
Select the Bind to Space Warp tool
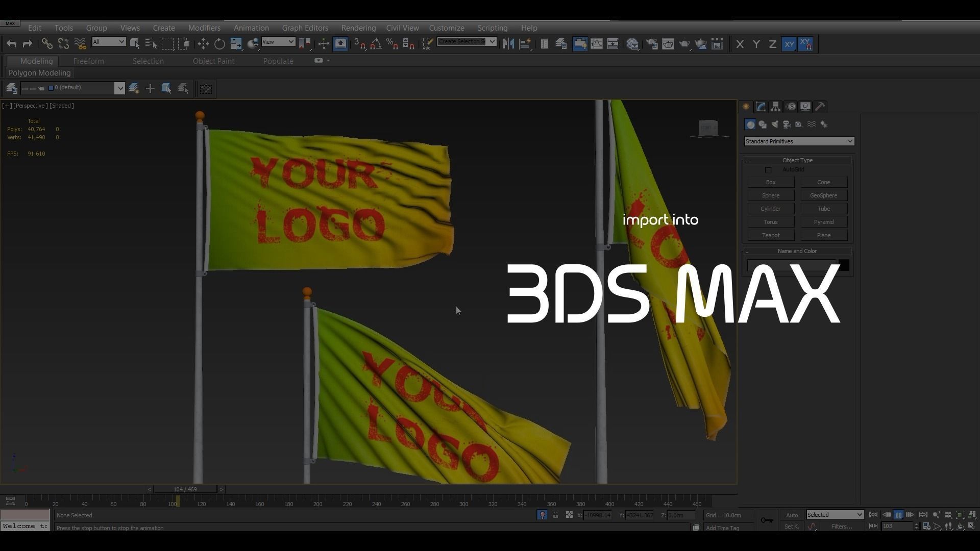point(80,44)
